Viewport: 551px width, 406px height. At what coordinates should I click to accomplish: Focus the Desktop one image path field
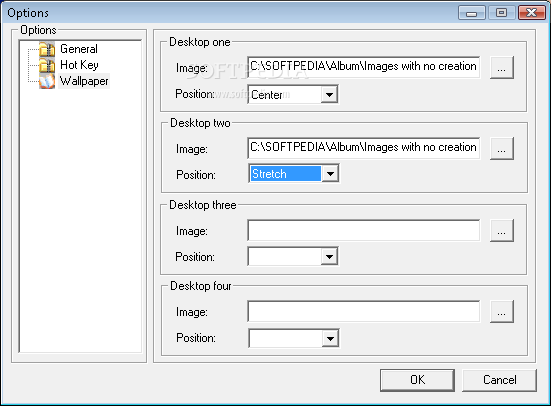(364, 67)
